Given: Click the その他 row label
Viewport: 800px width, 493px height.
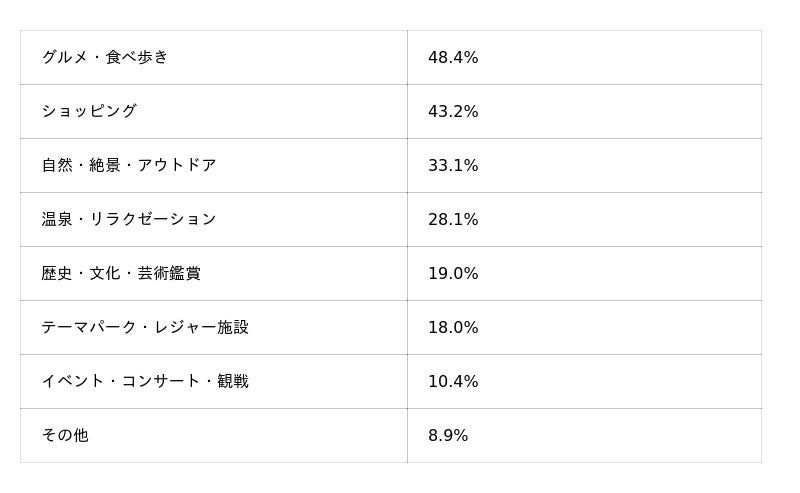Looking at the screenshot, I should (x=65, y=435).
